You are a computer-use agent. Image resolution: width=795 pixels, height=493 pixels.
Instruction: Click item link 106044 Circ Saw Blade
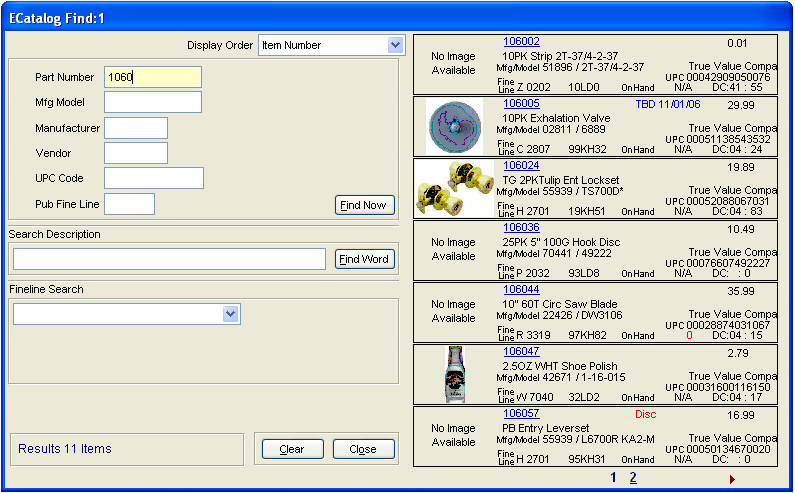coord(521,290)
